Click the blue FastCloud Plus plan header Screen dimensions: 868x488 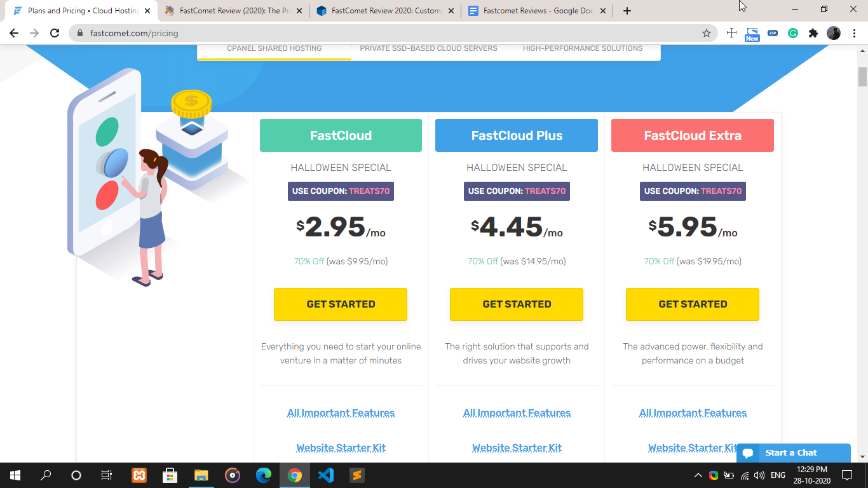click(x=517, y=135)
